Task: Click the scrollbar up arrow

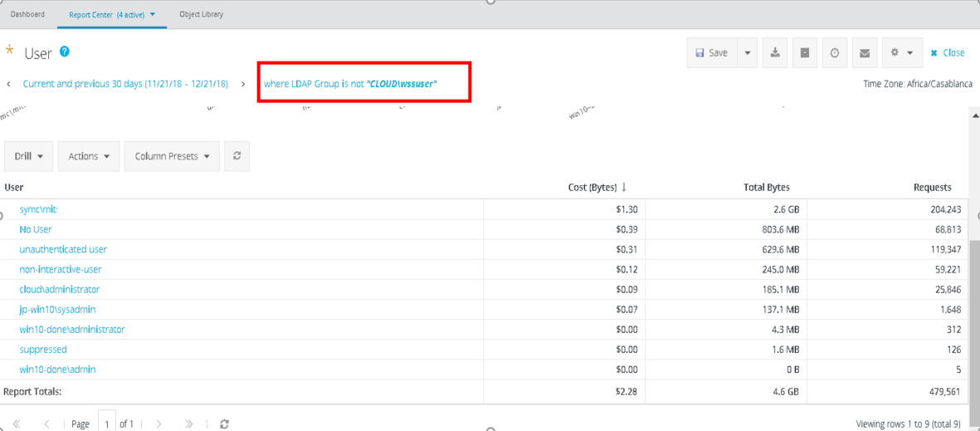Action: pyautogui.click(x=974, y=114)
